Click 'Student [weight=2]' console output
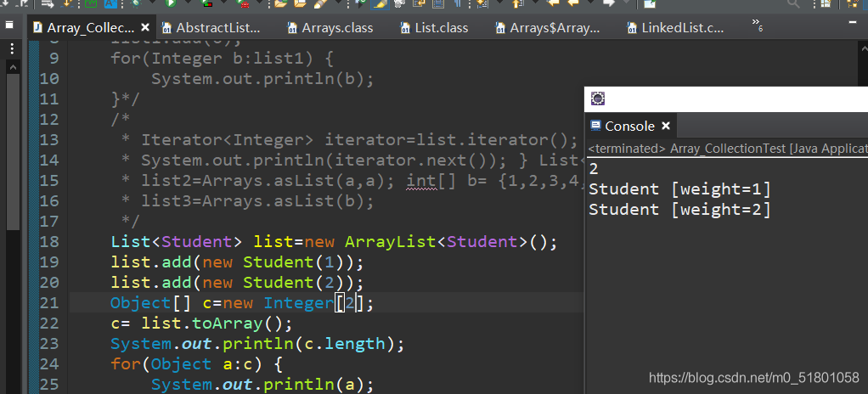This screenshot has width=868, height=394. [x=679, y=210]
